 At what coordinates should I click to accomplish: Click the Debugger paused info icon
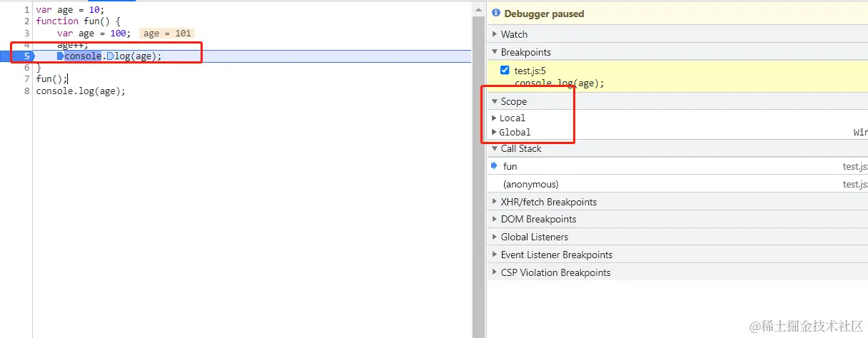coord(495,14)
